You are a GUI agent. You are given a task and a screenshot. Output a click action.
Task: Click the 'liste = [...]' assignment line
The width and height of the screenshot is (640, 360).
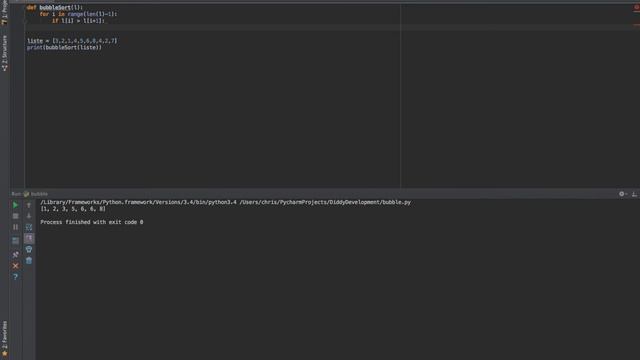72,41
